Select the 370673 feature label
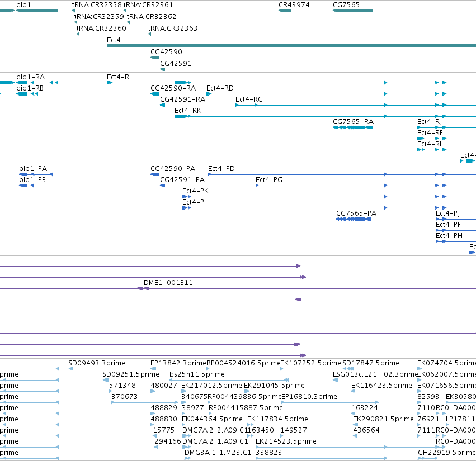The width and height of the screenshot is (476, 461). pyautogui.click(x=125, y=397)
